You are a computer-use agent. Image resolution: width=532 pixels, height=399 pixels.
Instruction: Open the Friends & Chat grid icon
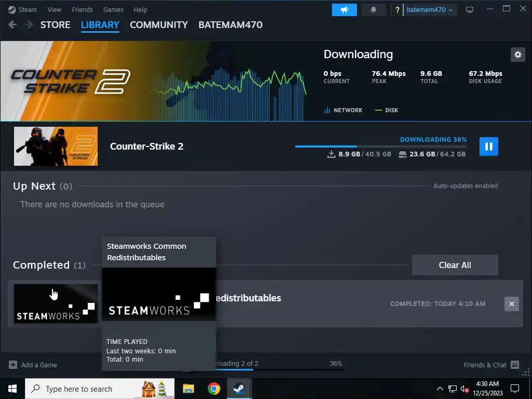515,365
